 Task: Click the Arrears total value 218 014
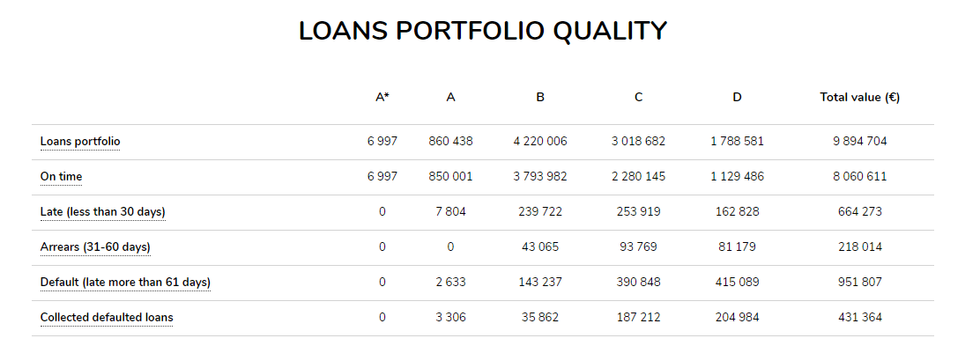coord(859,247)
